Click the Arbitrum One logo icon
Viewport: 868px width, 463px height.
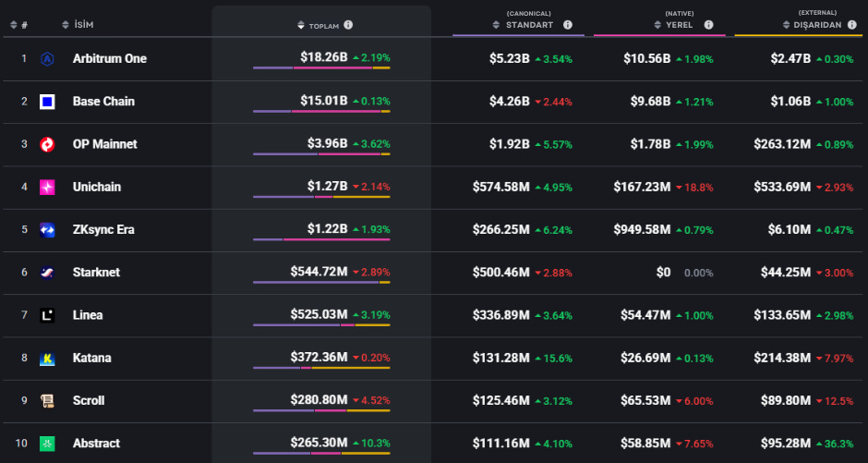pos(47,59)
